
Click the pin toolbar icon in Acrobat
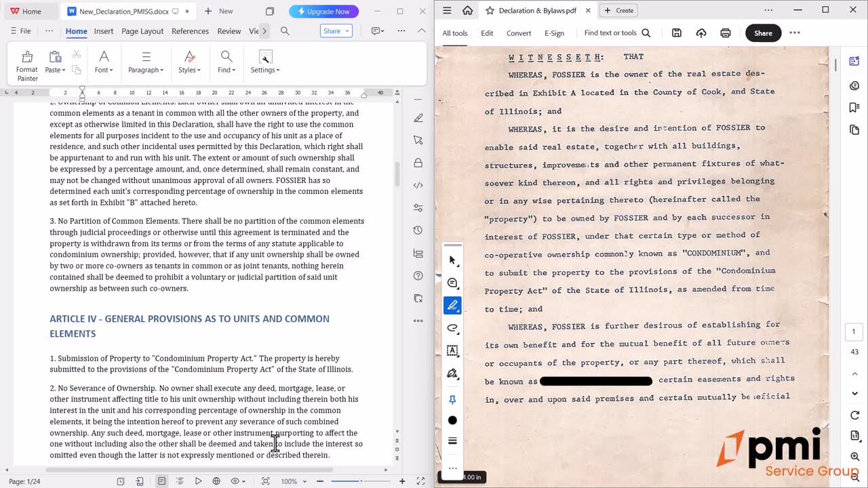[x=452, y=400]
